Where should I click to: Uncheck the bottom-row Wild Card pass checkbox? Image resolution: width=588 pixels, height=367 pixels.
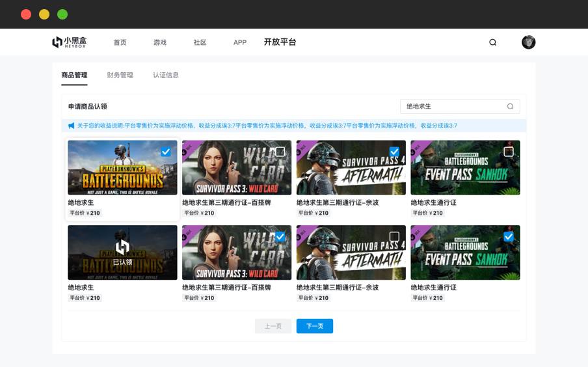pyautogui.click(x=280, y=236)
